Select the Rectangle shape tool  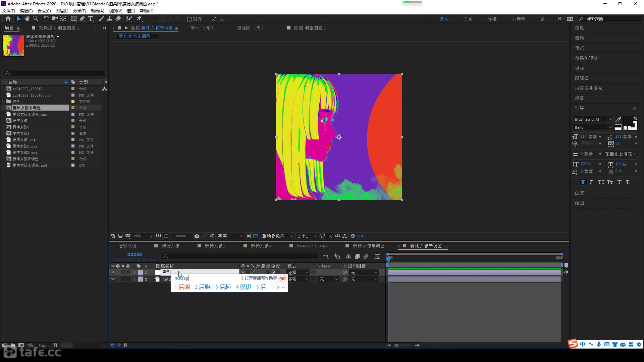pyautogui.click(x=74, y=19)
